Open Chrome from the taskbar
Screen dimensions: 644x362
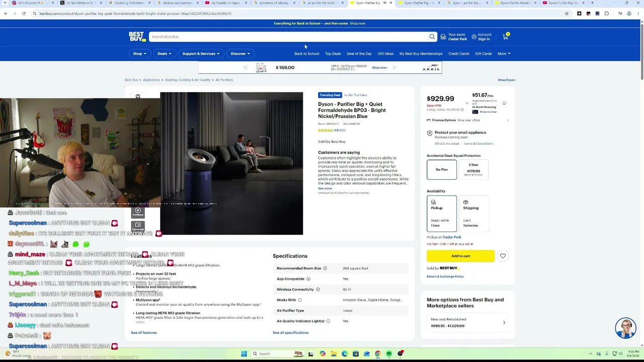[x=378, y=354]
